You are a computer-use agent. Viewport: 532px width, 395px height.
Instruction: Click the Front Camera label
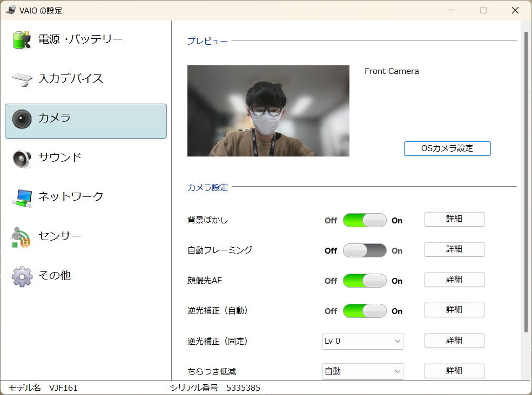coord(392,71)
